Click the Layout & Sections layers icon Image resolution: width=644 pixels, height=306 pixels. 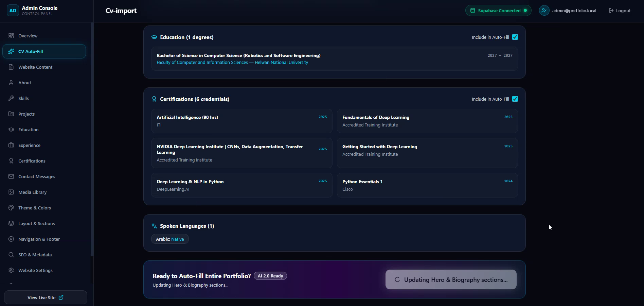click(11, 223)
